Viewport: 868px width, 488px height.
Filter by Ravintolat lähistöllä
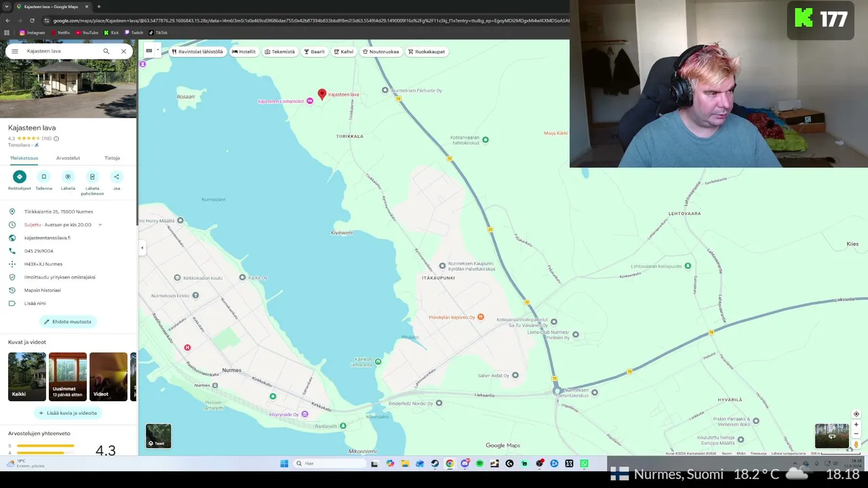tap(197, 52)
